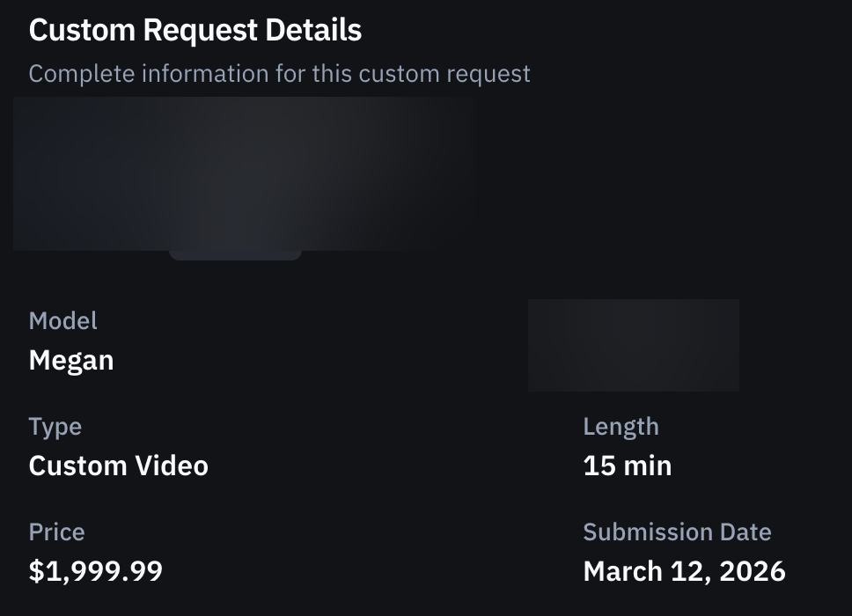Click the blurred badge near the preview
Screen dimensions: 852x616
[633, 344]
